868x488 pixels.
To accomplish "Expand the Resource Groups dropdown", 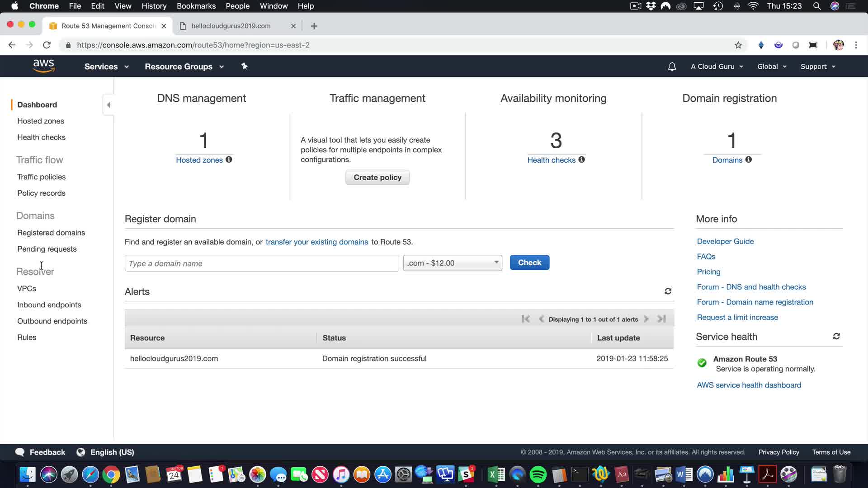I will point(184,66).
